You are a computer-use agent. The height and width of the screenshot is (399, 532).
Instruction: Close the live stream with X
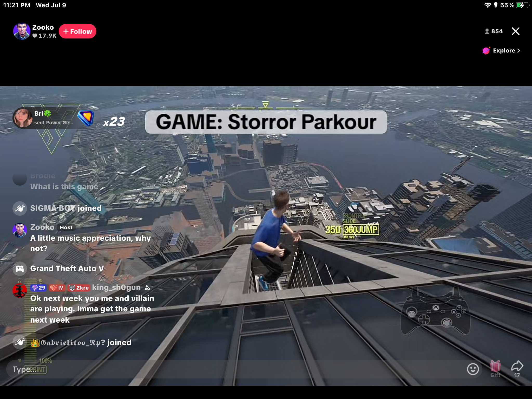coord(515,31)
